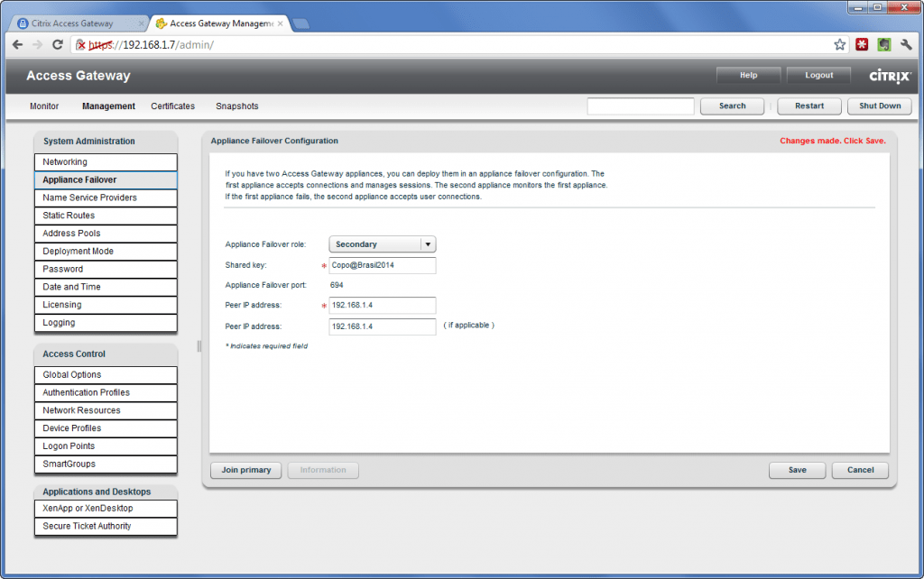Open Date and Time settings
Screen dimensions: 924x579
106,287
